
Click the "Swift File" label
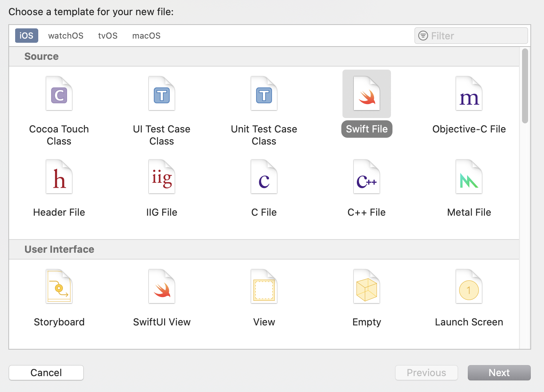click(367, 129)
